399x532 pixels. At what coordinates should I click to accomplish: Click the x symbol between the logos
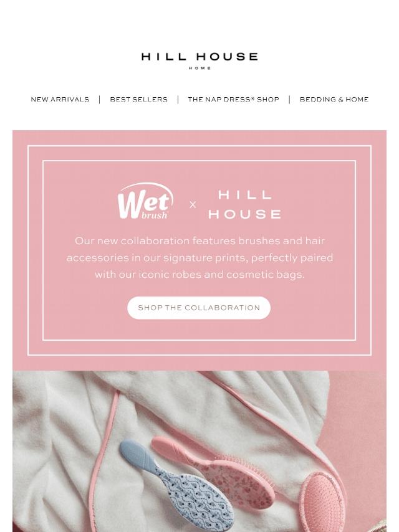[x=193, y=205]
